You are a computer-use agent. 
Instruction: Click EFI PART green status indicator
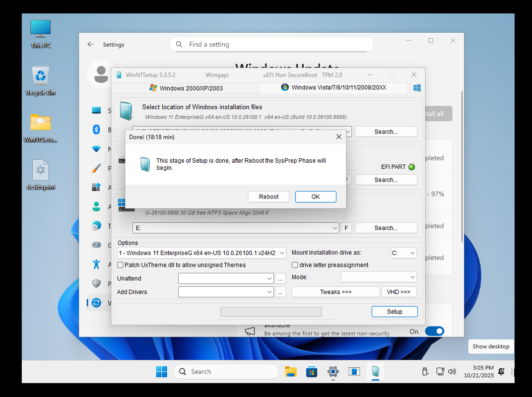pos(411,167)
